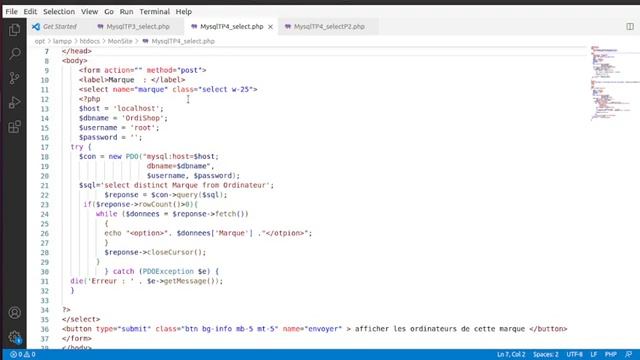
Task: Click the feedback icon in status bar
Action: (629, 354)
